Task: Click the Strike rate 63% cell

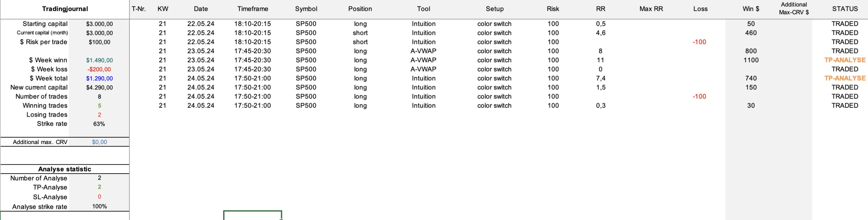Action: click(99, 124)
